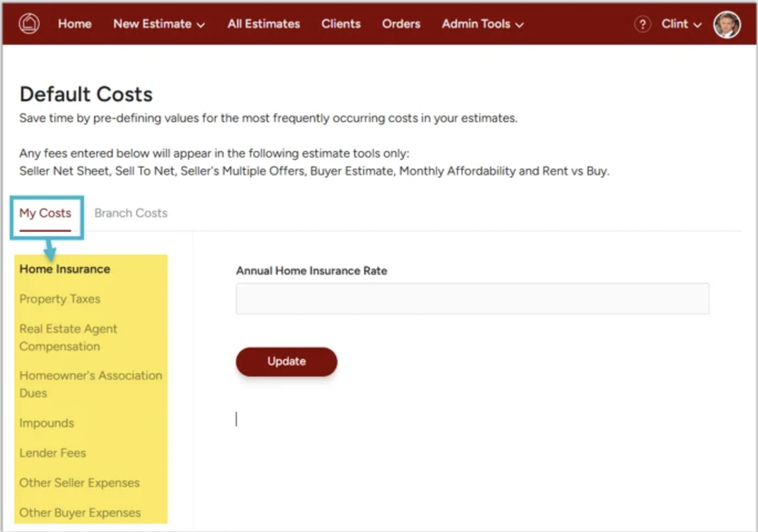This screenshot has height=532, width=758.
Task: Click the Update button
Action: [x=287, y=362]
